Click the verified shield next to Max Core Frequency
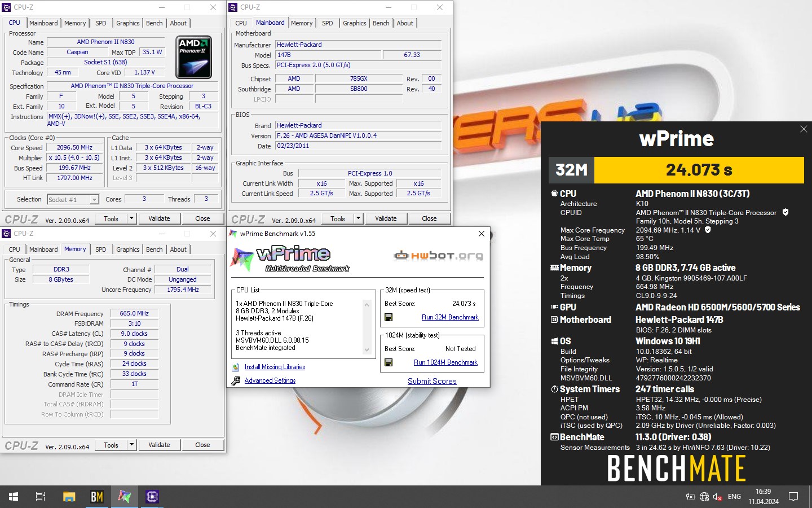 [x=708, y=230]
